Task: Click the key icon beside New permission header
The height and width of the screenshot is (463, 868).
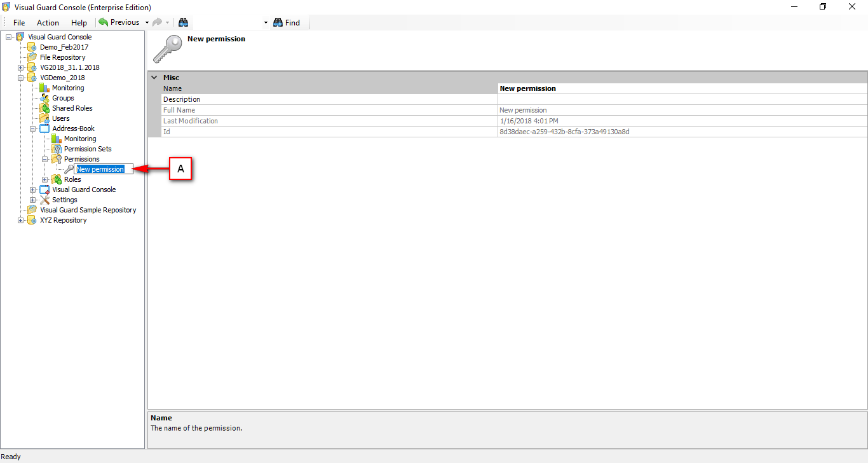Action: 166,47
